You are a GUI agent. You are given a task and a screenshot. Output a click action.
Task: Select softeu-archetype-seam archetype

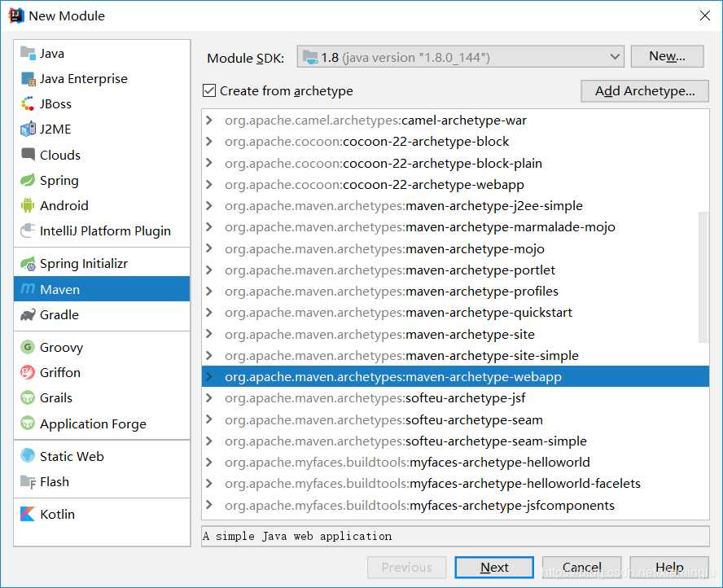click(x=455, y=419)
